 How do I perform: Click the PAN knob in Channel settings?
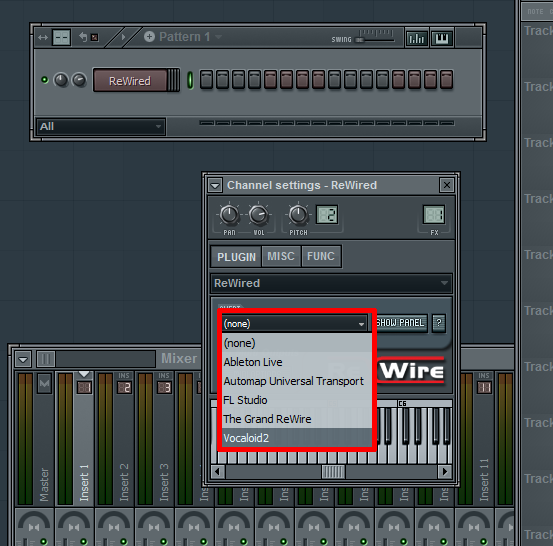point(229,214)
